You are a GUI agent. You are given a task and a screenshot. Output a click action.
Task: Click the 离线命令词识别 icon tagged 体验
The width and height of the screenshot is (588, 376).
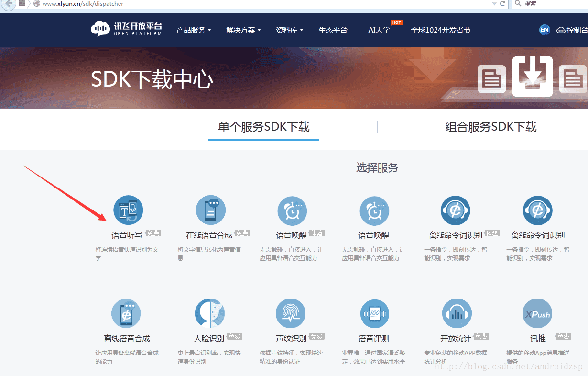[455, 210]
